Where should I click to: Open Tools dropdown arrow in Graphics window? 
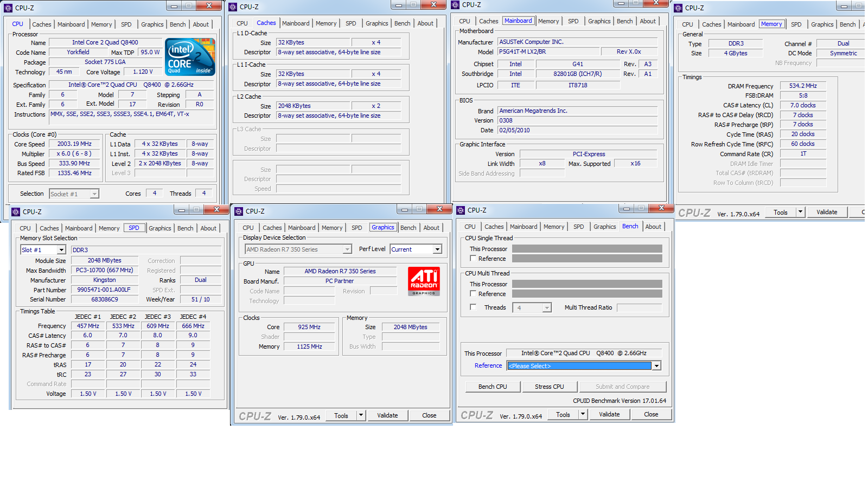coord(361,415)
